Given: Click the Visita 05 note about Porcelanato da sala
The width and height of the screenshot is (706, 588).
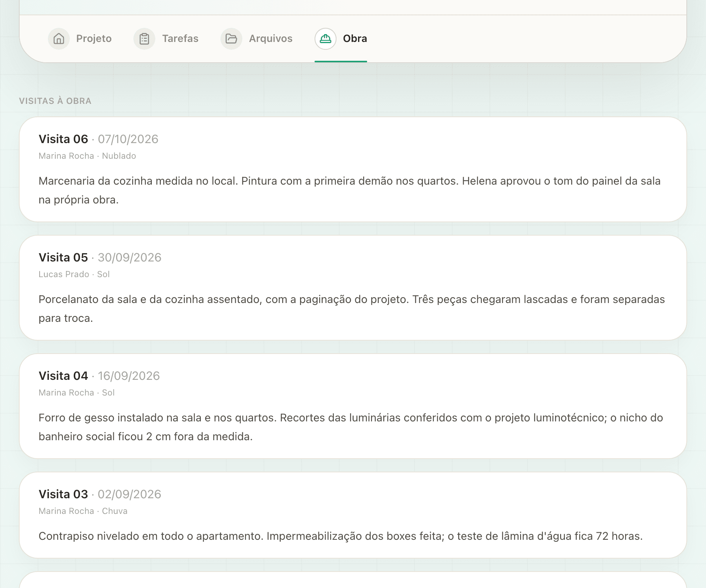Looking at the screenshot, I should click(x=352, y=309).
